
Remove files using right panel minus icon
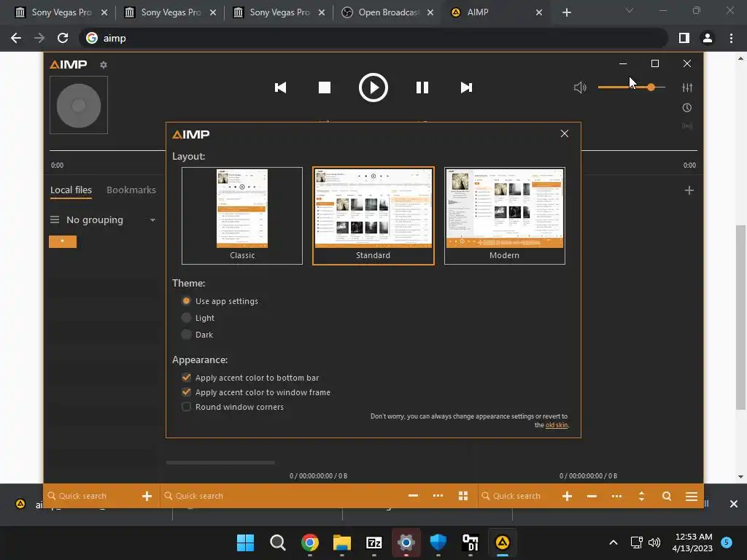(x=592, y=496)
